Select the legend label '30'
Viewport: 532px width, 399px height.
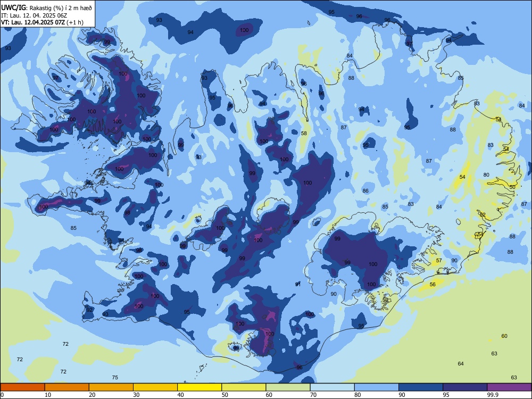click(136, 395)
